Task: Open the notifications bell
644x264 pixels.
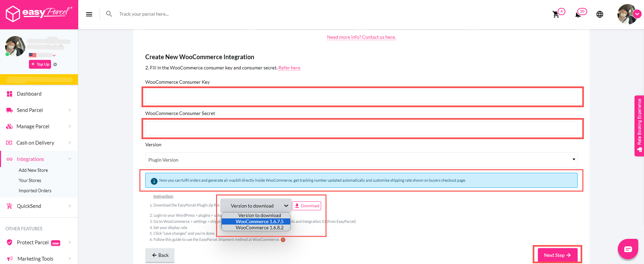Action: pyautogui.click(x=578, y=14)
